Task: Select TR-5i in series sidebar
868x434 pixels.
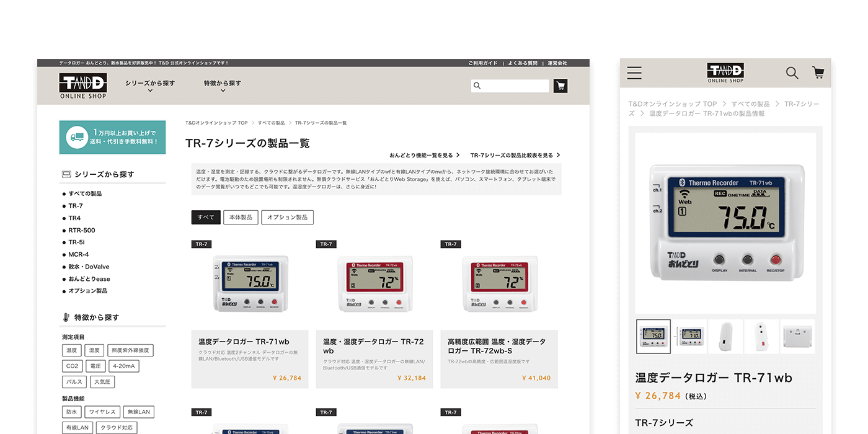Action: click(76, 242)
